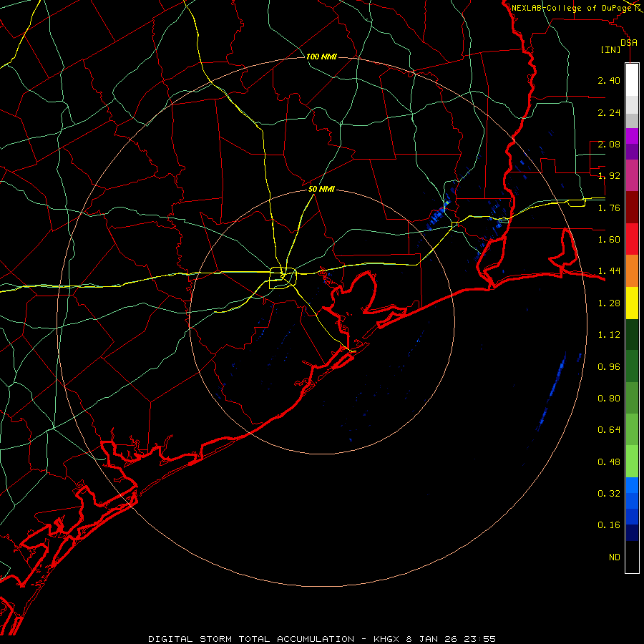Select the 2.08 legend value
The width and height of the screenshot is (644, 644).
click(x=609, y=144)
